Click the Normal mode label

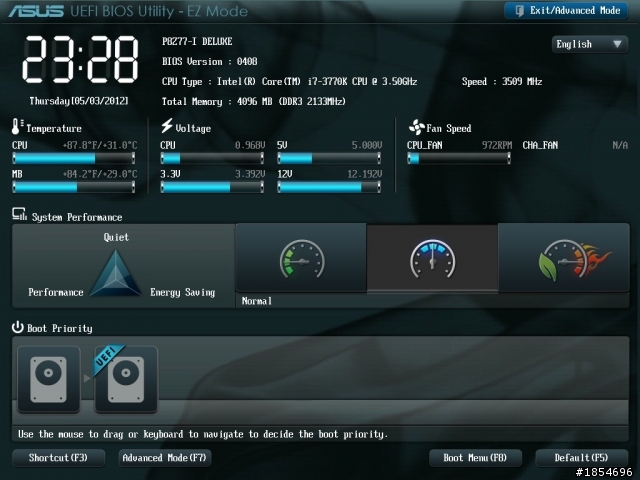tap(257, 301)
